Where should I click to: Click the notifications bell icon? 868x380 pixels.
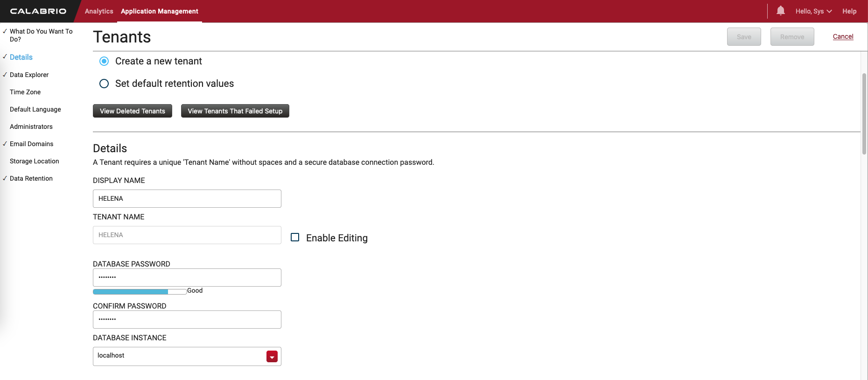(x=780, y=11)
